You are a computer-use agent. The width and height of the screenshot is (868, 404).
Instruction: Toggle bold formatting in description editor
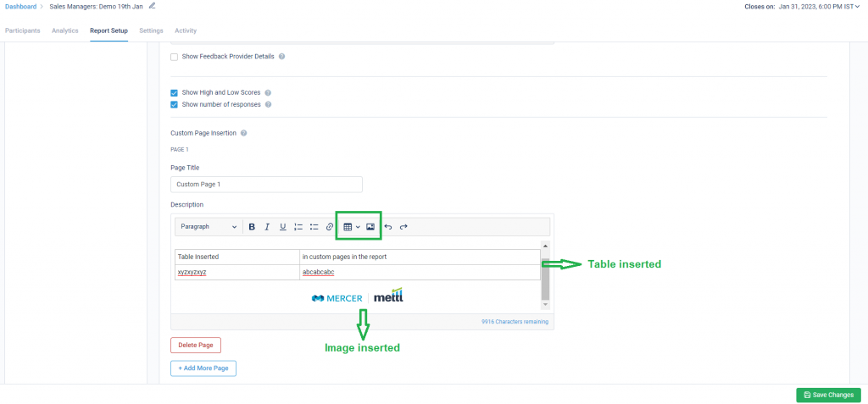tap(252, 227)
